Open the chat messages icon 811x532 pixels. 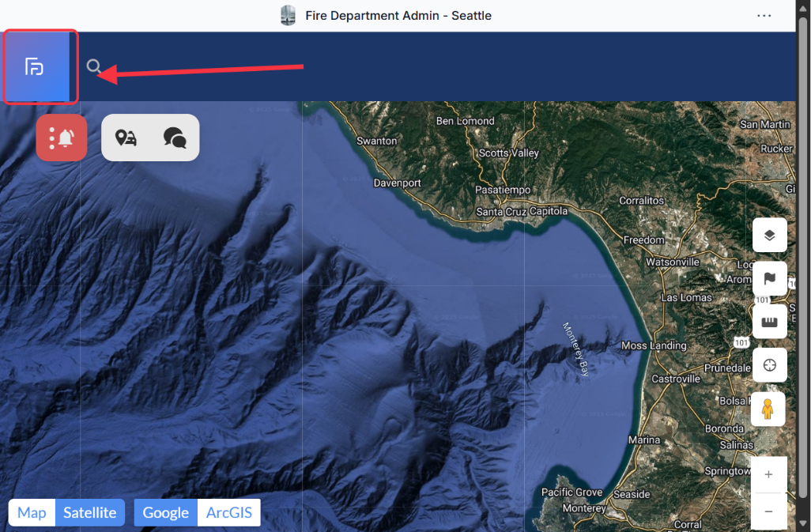click(x=175, y=138)
